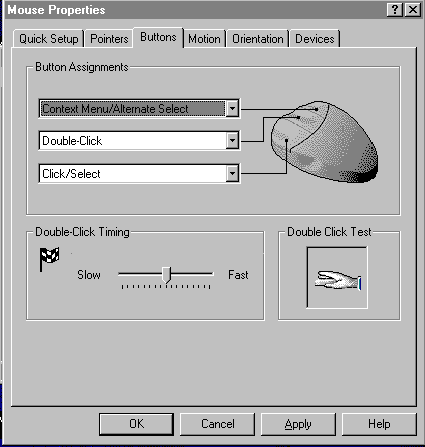This screenshot has height=447, width=425.
Task: Switch to the Devices tab
Action: tap(315, 39)
